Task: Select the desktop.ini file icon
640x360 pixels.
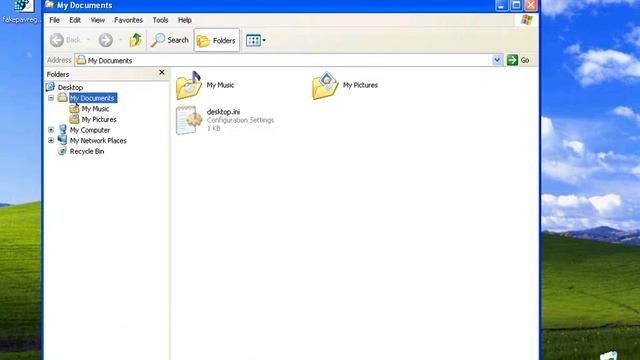Action: coord(189,120)
